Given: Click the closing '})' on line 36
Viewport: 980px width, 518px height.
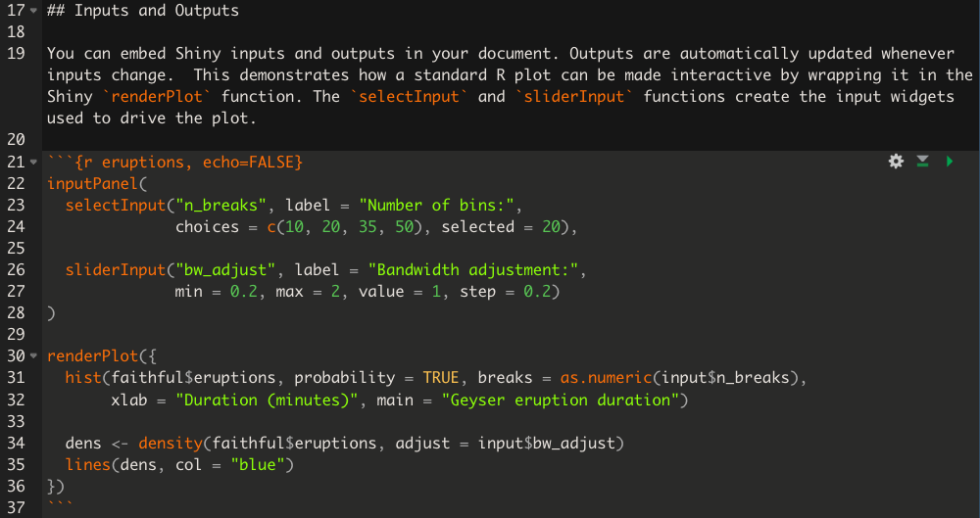Looking at the screenshot, I should pyautogui.click(x=56, y=486).
